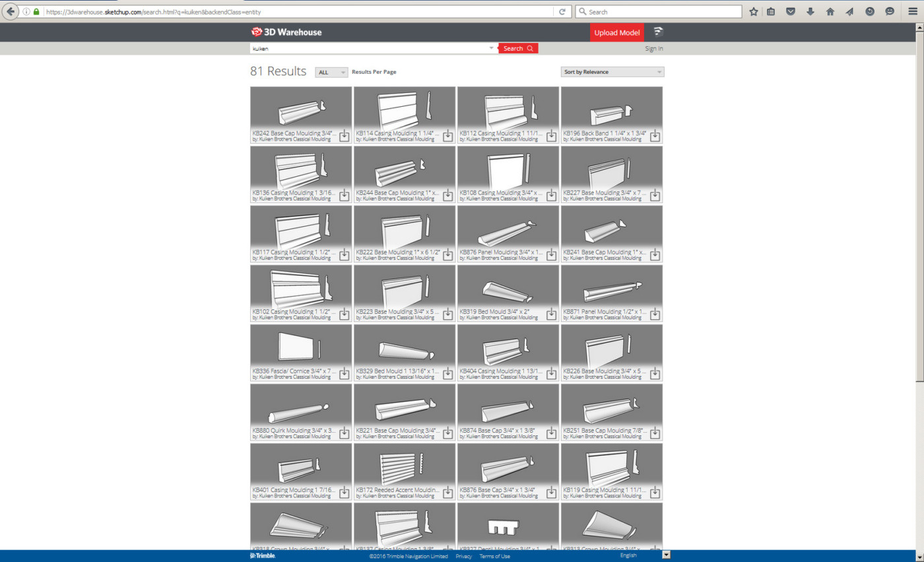Viewport: 924px width, 562px height.
Task: Open the Sort by Relevance dropdown
Action: coord(612,71)
